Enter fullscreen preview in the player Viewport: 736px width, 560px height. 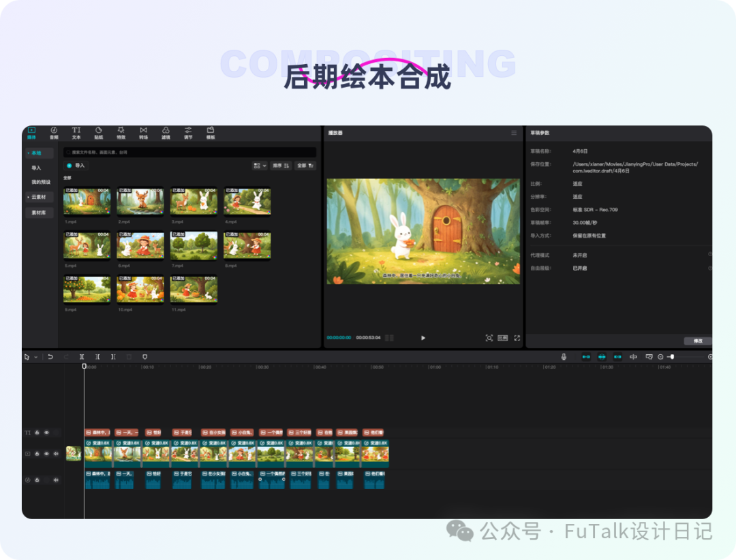tap(517, 338)
